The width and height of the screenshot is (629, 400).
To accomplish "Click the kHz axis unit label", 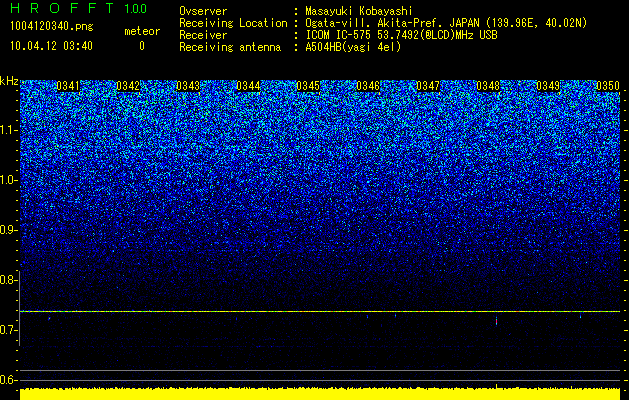I will 9,81.
